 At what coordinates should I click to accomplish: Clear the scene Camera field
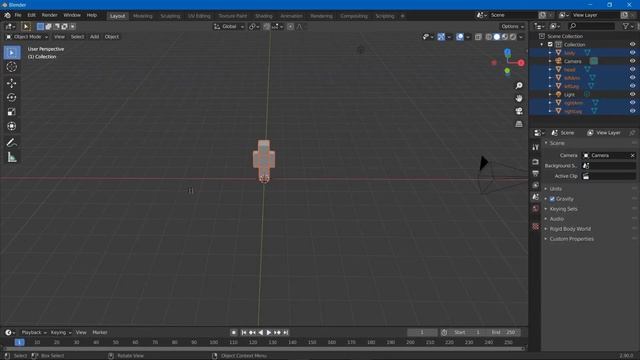coord(632,156)
